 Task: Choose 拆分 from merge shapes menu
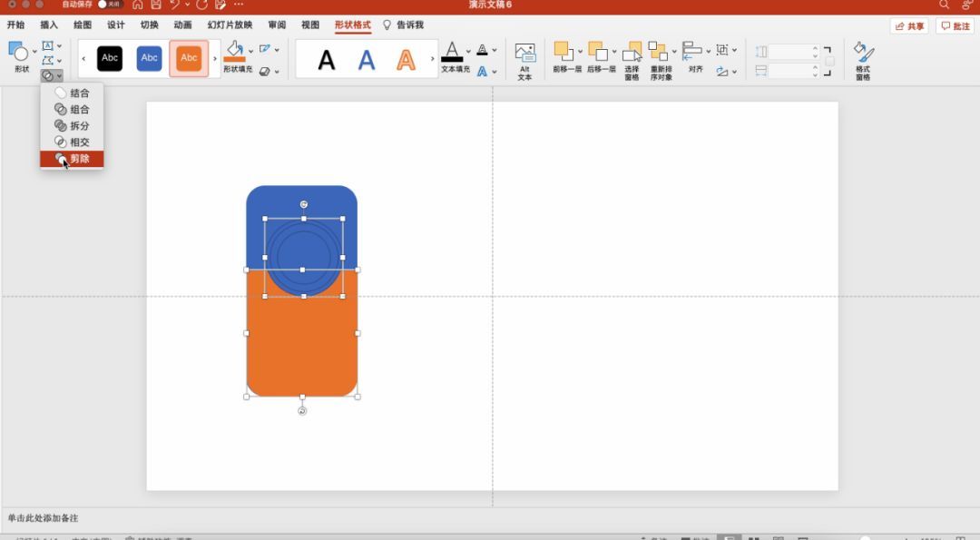(x=72, y=125)
